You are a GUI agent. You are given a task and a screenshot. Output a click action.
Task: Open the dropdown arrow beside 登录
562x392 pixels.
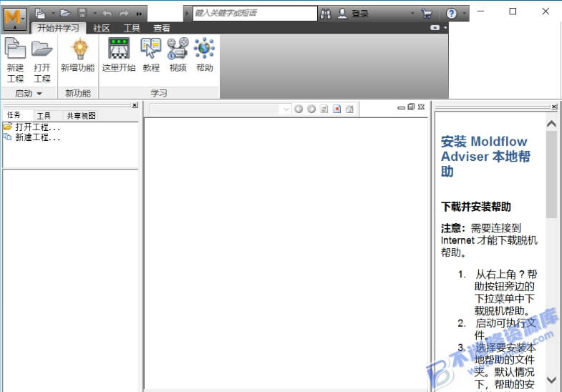point(412,14)
